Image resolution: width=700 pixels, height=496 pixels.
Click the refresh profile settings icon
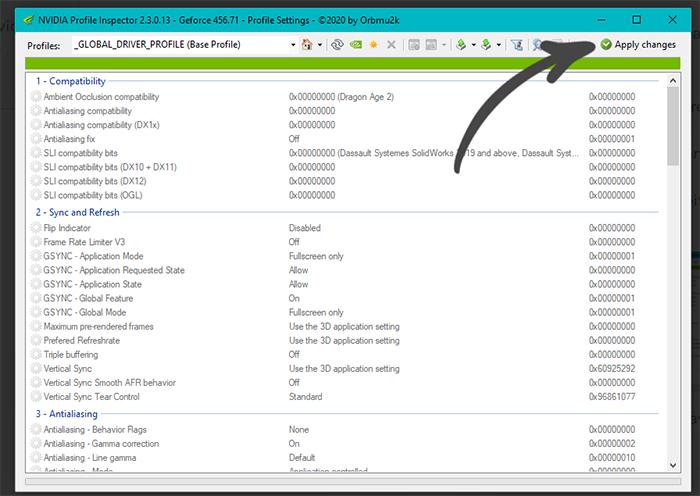click(337, 45)
